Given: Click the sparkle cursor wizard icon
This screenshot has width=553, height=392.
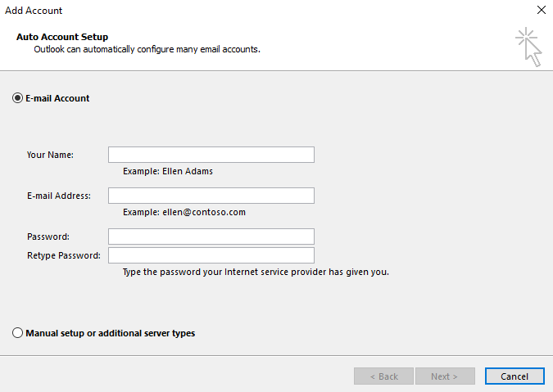Looking at the screenshot, I should click(x=528, y=46).
